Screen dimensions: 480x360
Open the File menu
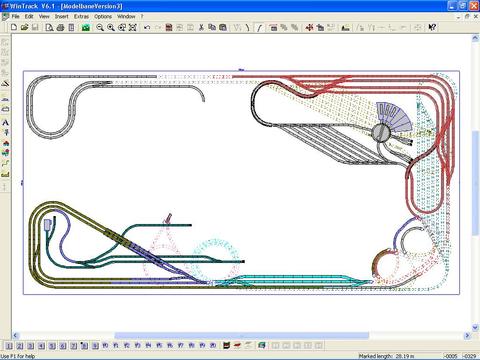pos(15,16)
